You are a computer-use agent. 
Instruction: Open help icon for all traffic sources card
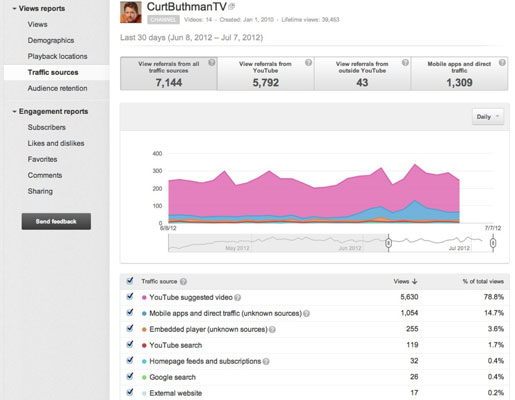(211, 63)
